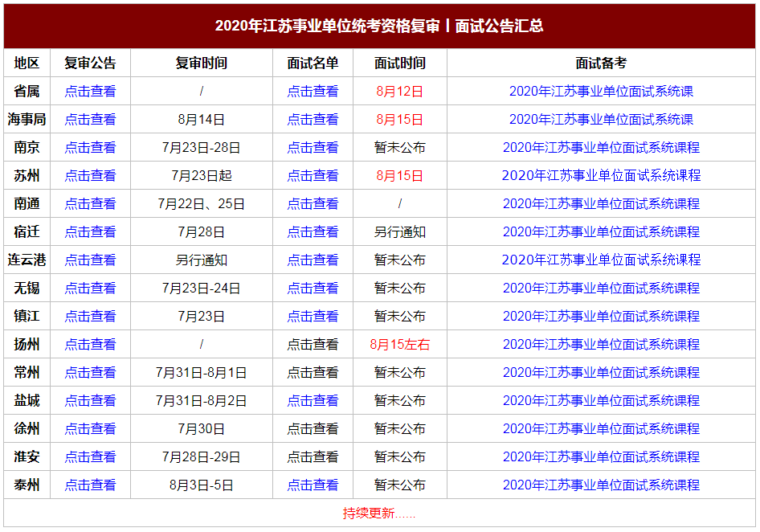The height and width of the screenshot is (532, 760).
Task: Open 面试系统课程 link in 宿迁 row
Action: point(601,231)
